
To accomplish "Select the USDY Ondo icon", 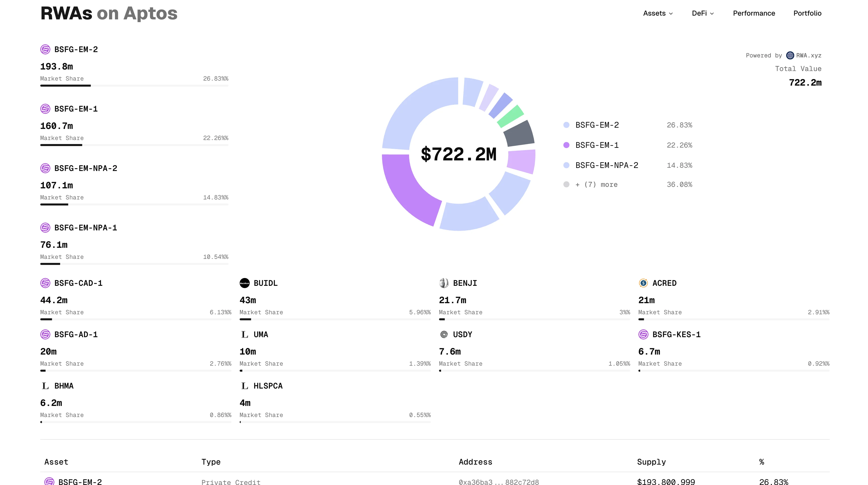I will pyautogui.click(x=444, y=334).
